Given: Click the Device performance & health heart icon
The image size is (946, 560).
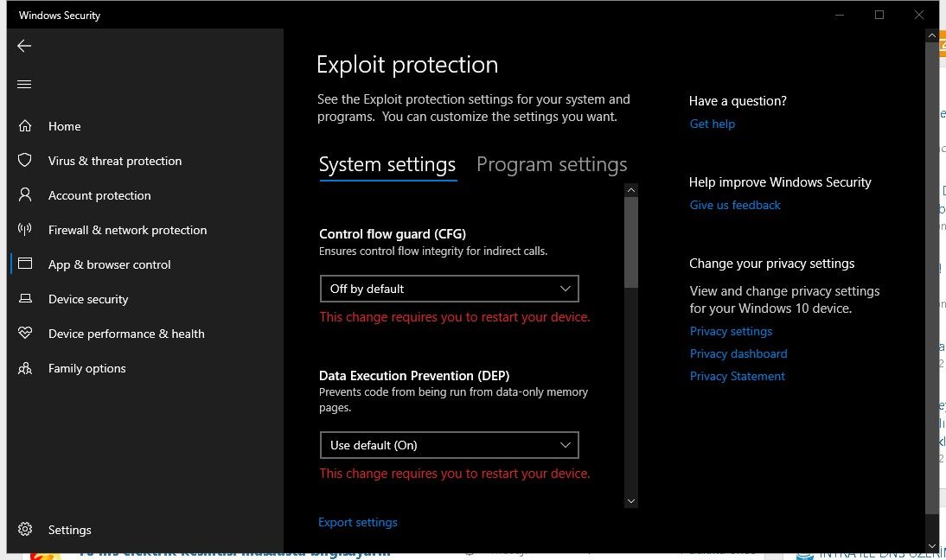Looking at the screenshot, I should coord(25,334).
